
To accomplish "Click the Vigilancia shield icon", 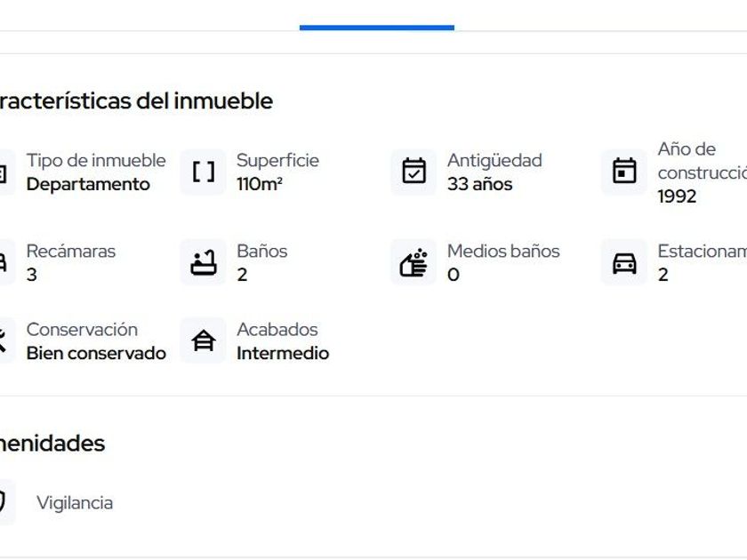I will (4, 502).
